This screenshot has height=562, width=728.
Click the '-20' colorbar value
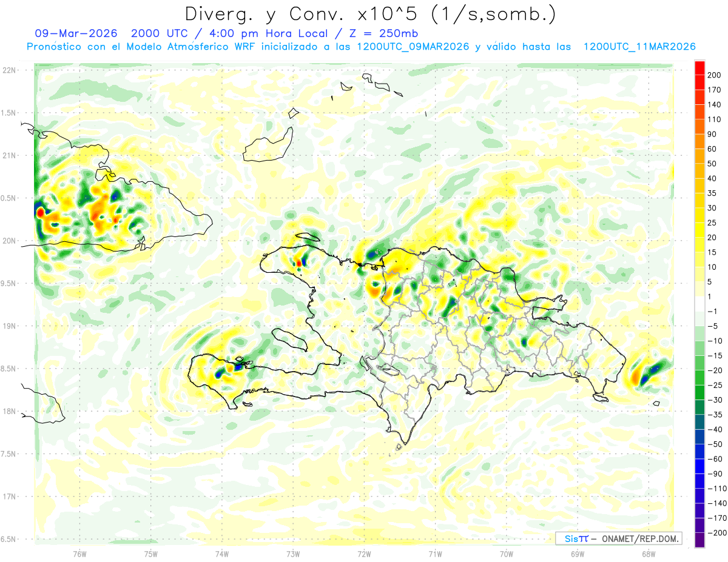(x=716, y=370)
